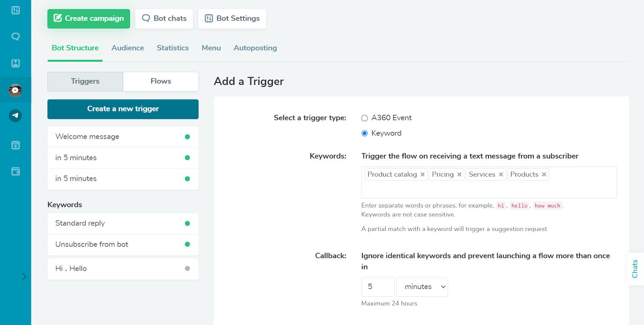Expand the left sidebar with chevron arrow

(x=24, y=276)
